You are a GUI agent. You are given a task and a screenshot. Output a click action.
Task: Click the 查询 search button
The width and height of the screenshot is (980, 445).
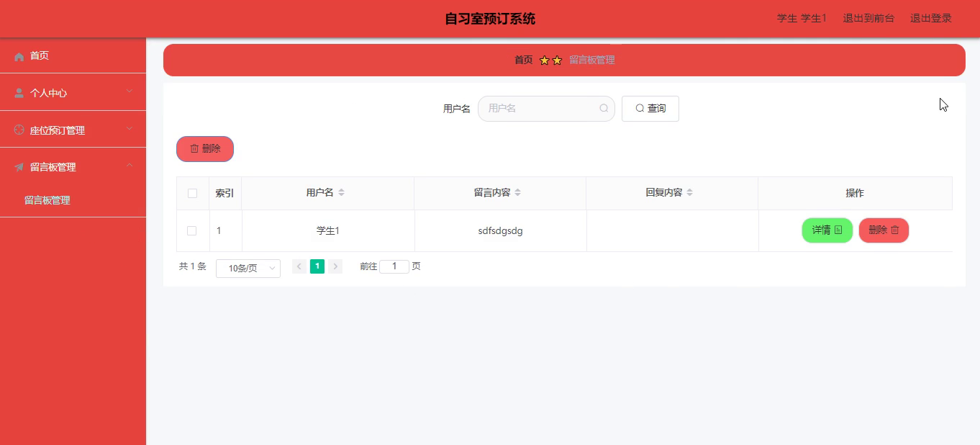650,109
